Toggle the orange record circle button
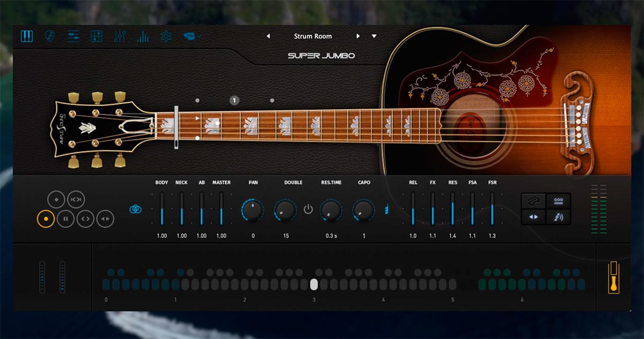The image size is (644, 339). pos(46,219)
